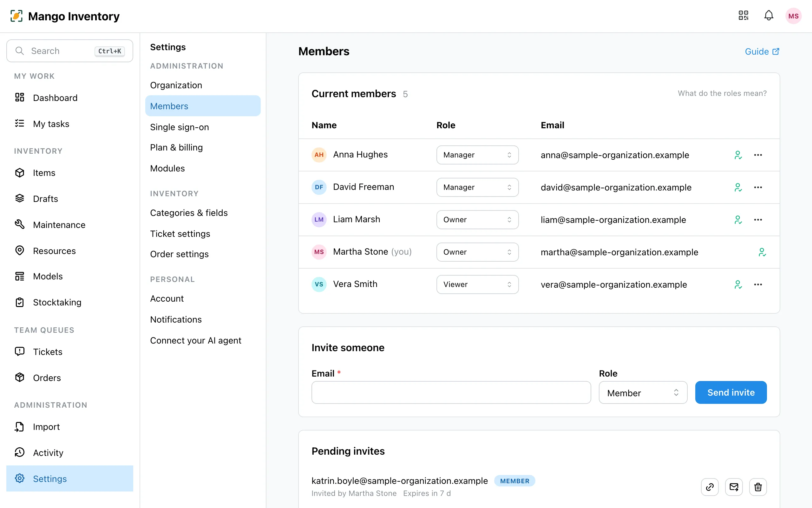Open the Maintenance section
Image resolution: width=812 pixels, height=508 pixels.
pos(70,225)
